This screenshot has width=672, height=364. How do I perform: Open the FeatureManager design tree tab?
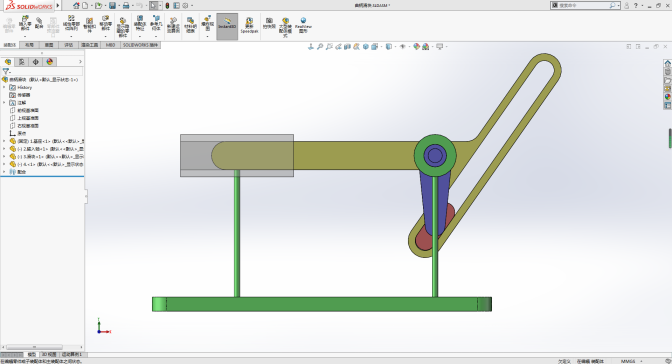pyautogui.click(x=8, y=62)
